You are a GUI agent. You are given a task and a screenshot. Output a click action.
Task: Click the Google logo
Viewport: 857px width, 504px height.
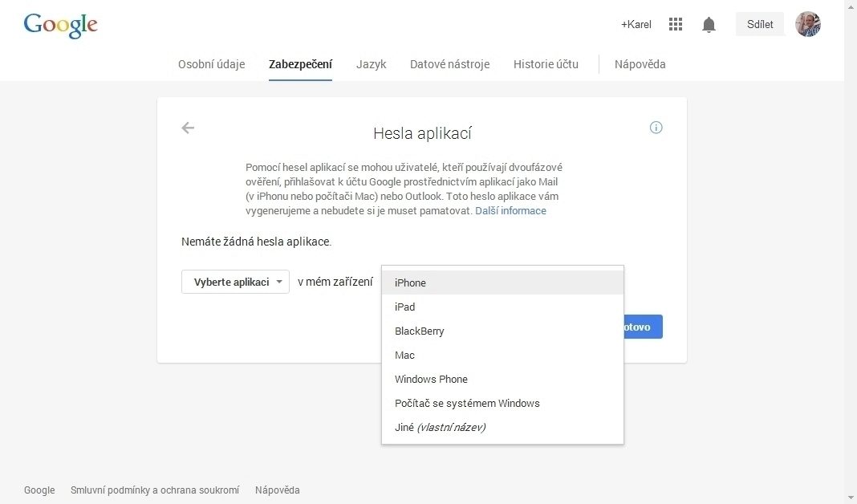tap(61, 25)
